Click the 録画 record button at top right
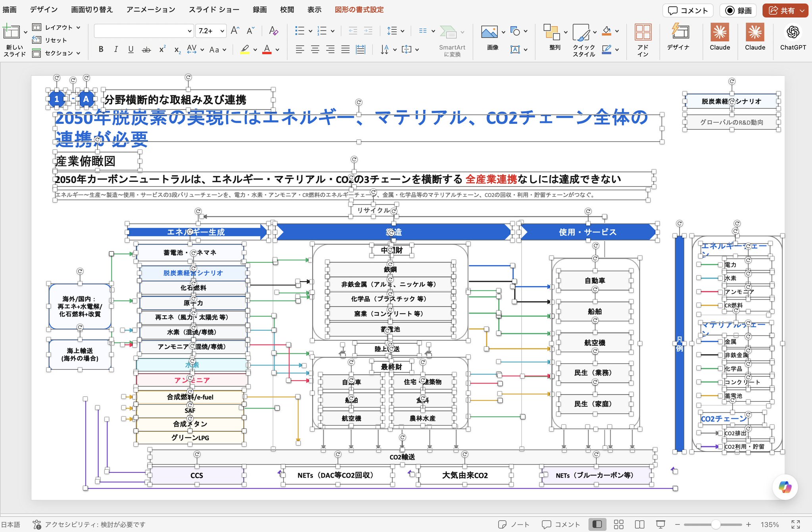This screenshot has height=532, width=812. click(x=738, y=11)
